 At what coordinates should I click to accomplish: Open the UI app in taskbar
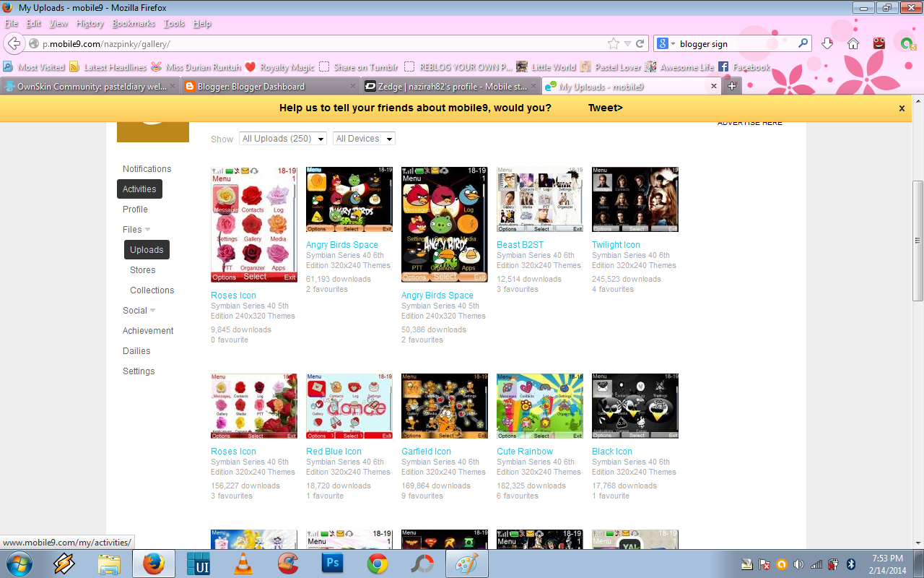tap(198, 564)
